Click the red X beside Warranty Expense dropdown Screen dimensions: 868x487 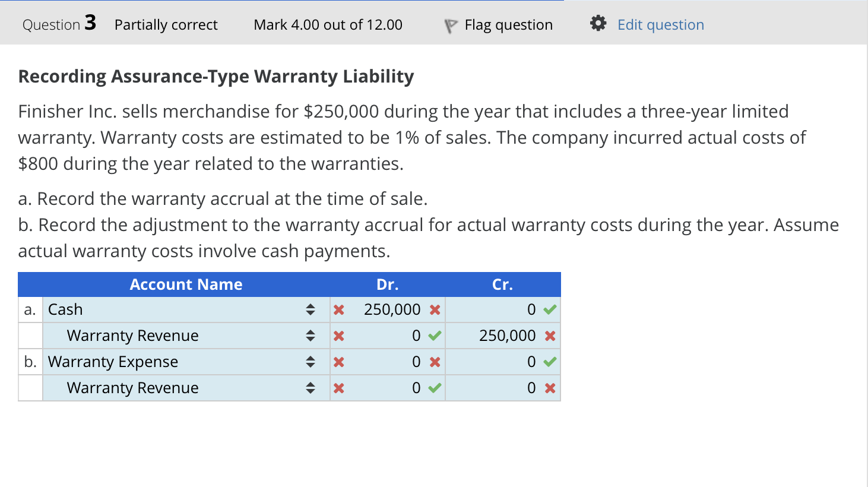pos(339,362)
